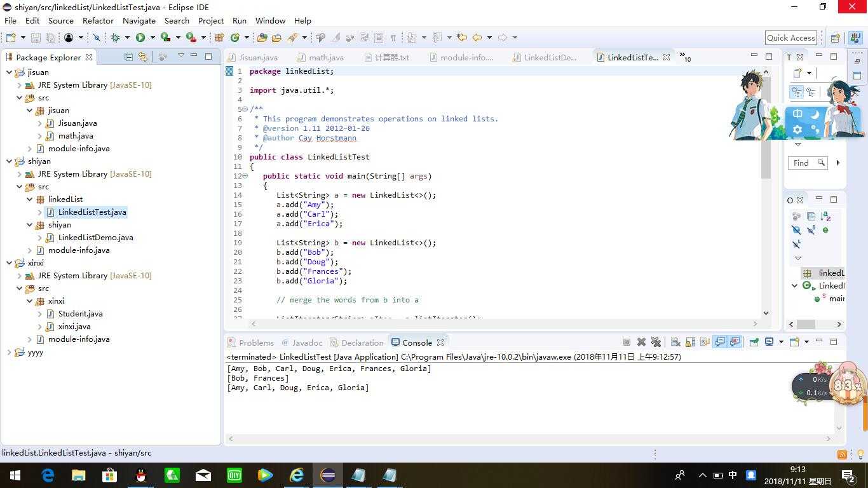Click the Open Task folder icon

tap(276, 37)
